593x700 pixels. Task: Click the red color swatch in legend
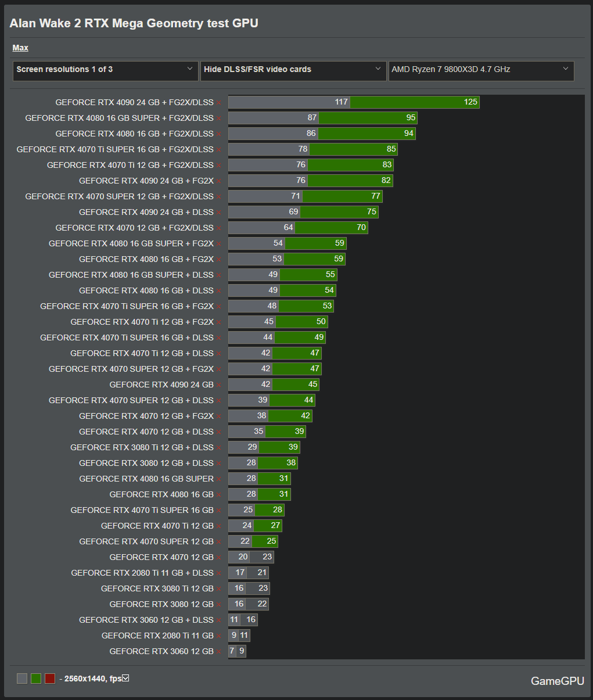tap(50, 679)
